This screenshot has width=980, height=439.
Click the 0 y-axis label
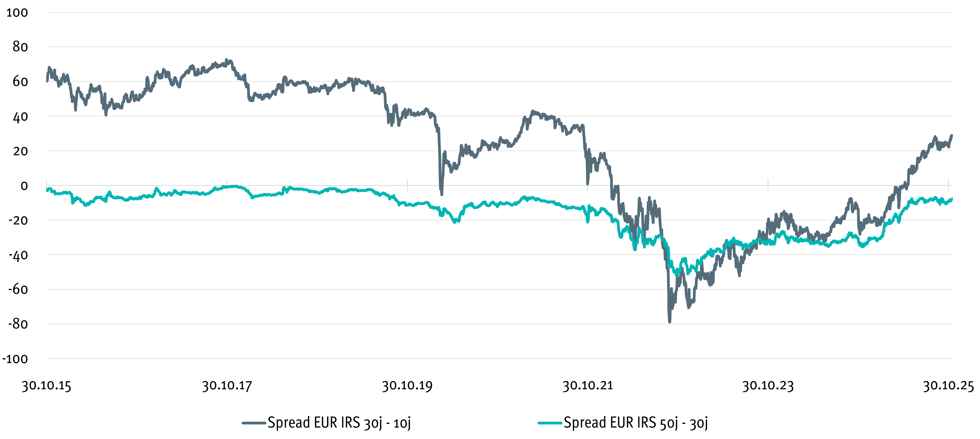point(24,186)
